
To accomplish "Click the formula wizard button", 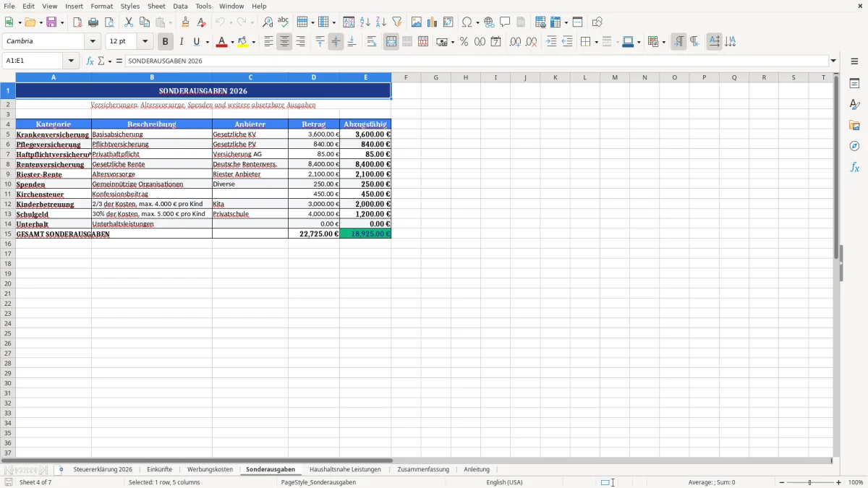I will pos(89,61).
